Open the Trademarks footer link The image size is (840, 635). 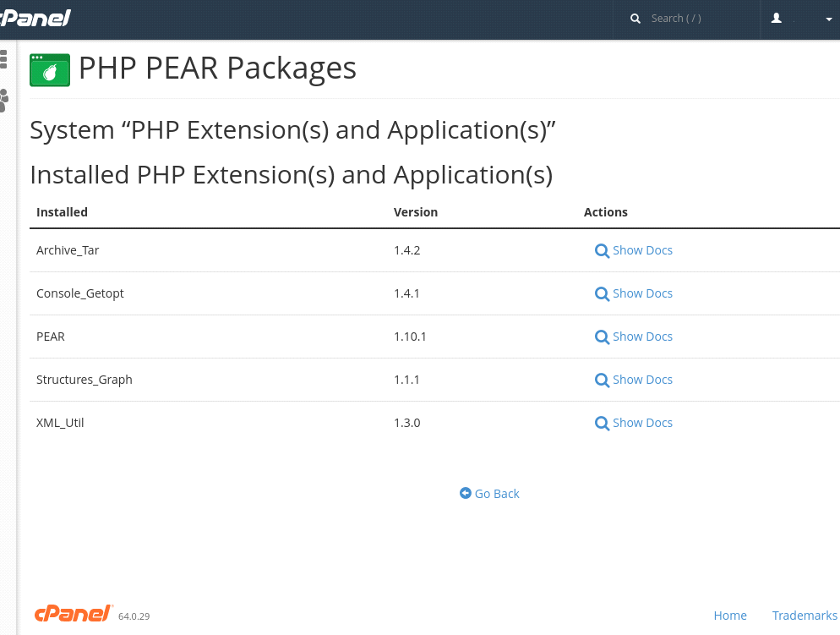point(805,616)
